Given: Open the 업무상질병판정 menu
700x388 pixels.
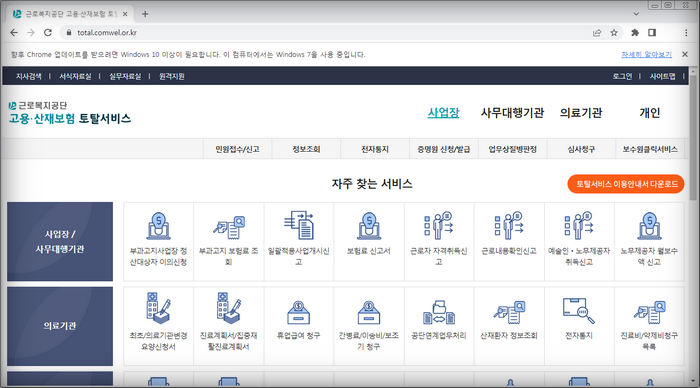Looking at the screenshot, I should (512, 149).
